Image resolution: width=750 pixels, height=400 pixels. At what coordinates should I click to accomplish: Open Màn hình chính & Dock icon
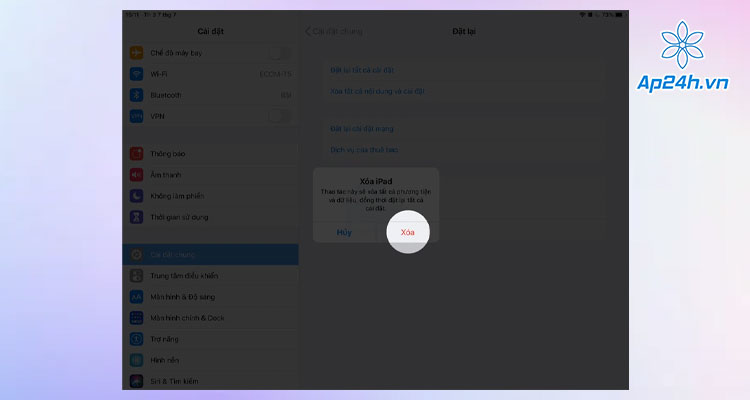[136, 318]
